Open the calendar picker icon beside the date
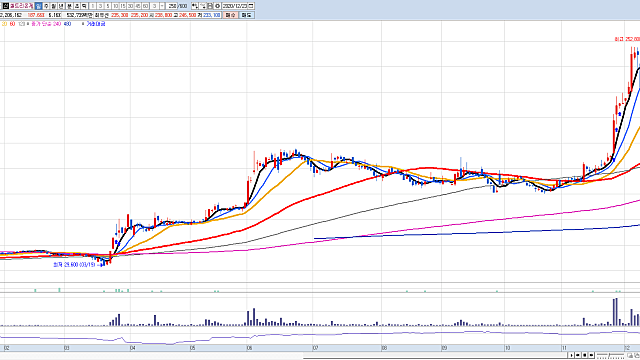Screen dimensions: 640x360 pyautogui.click(x=251, y=6)
